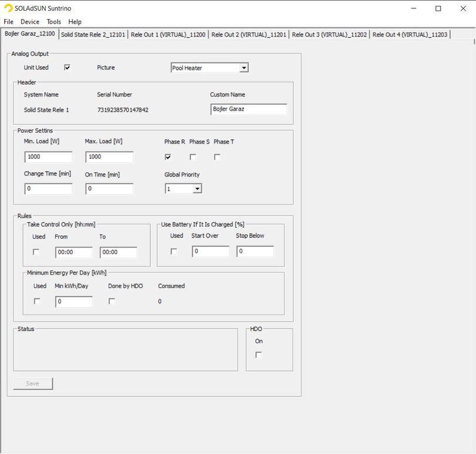The height and width of the screenshot is (454, 476).
Task: Open the Tools menu
Action: (53, 22)
